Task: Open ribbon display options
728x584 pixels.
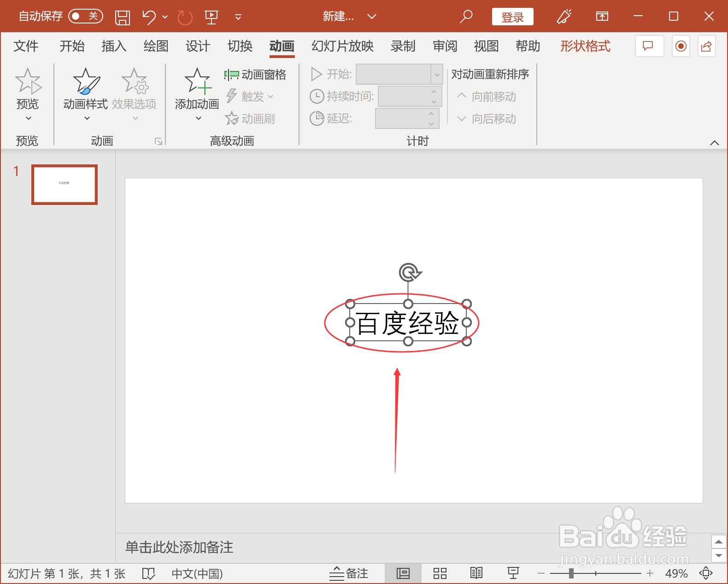Action: tap(602, 17)
